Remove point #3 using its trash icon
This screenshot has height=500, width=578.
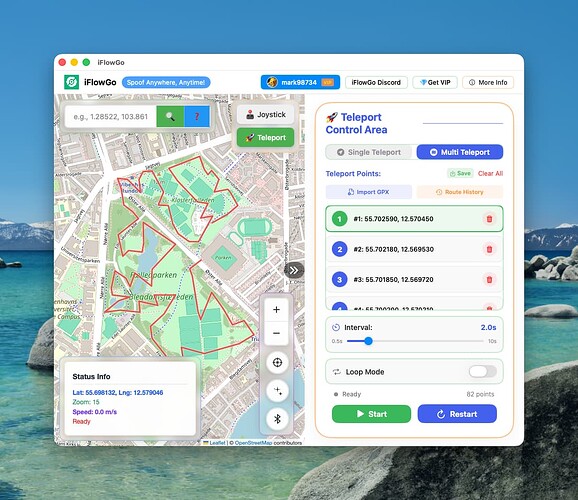(490, 279)
